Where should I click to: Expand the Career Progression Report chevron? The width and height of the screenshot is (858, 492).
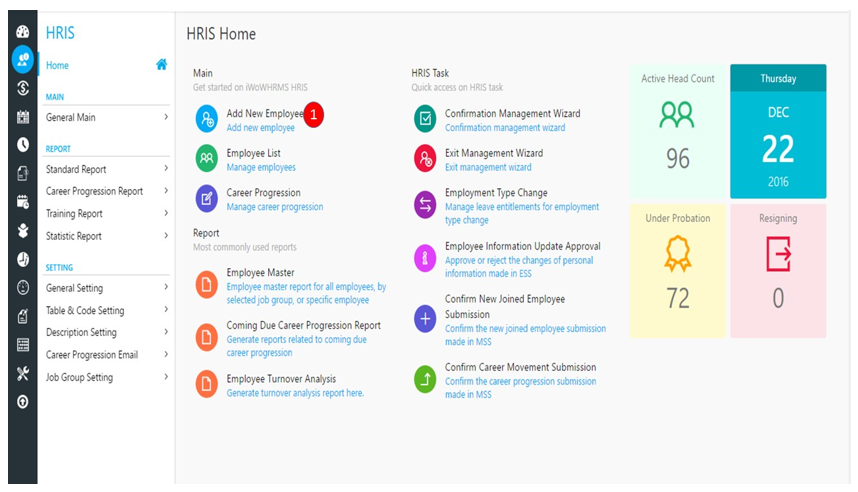click(166, 190)
